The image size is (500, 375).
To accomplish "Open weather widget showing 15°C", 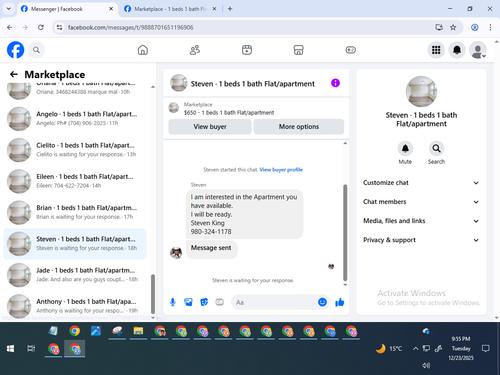I will coord(389,349).
